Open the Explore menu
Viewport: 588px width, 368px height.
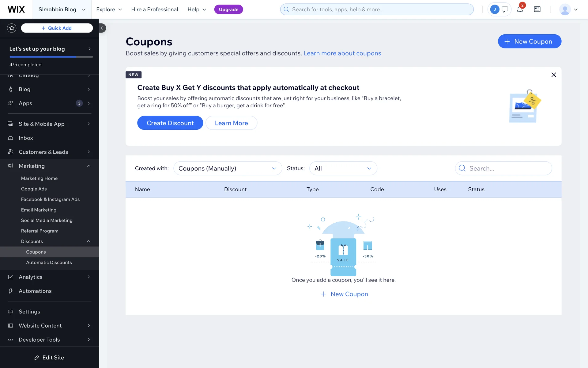pyautogui.click(x=109, y=10)
